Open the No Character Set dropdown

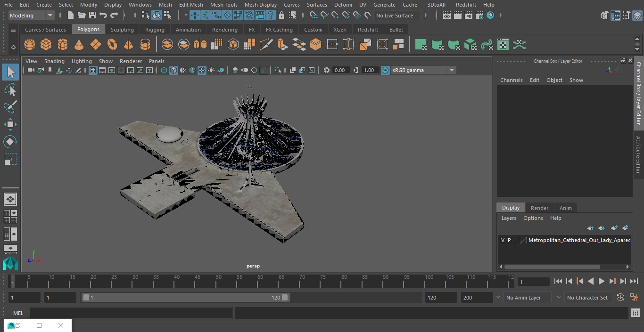pyautogui.click(x=587, y=298)
